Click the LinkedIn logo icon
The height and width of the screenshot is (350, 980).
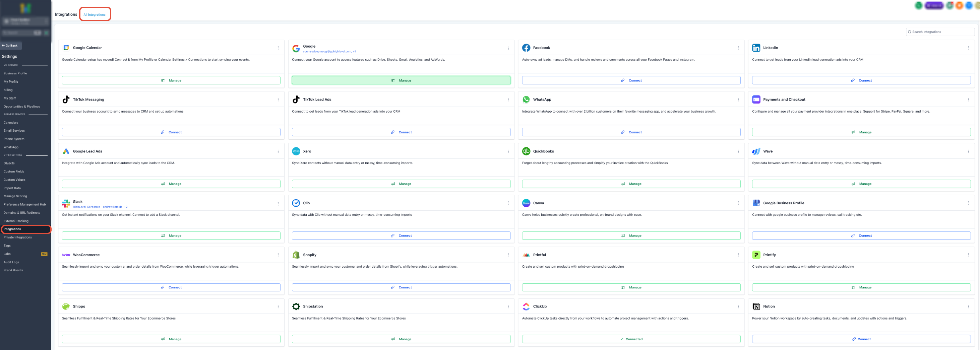point(756,48)
